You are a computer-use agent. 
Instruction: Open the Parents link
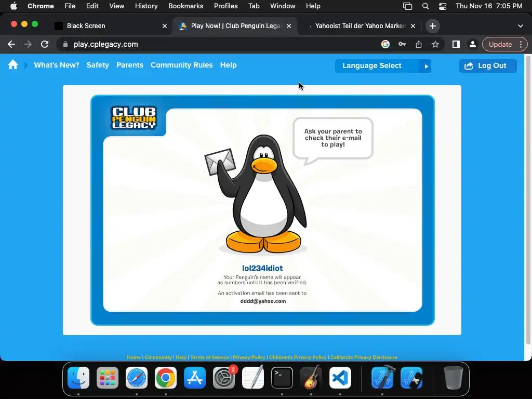[129, 65]
